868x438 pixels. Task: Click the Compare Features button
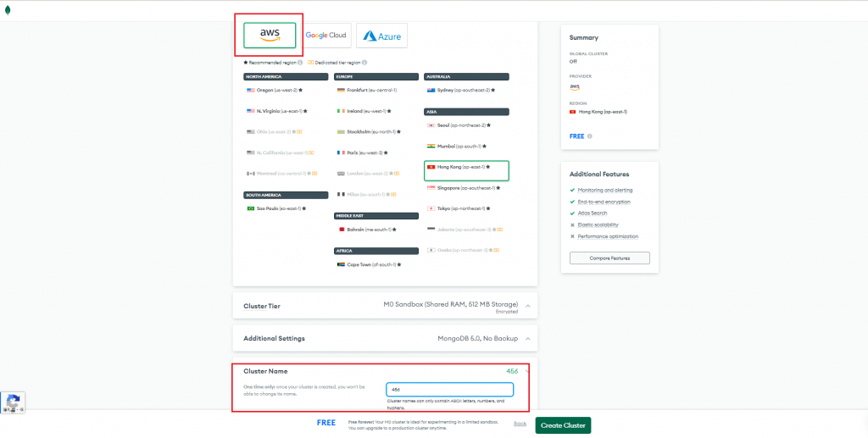pos(609,258)
